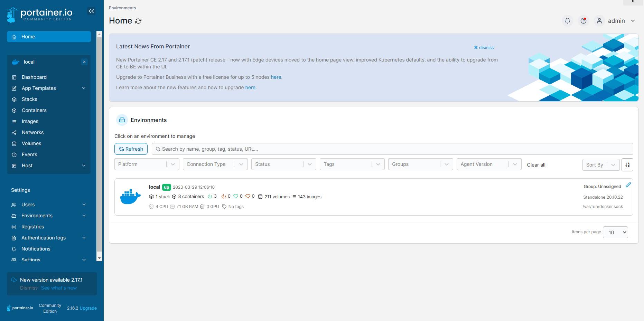The width and height of the screenshot is (644, 321).
Task: Click the notification bell icon
Action: coord(567,21)
